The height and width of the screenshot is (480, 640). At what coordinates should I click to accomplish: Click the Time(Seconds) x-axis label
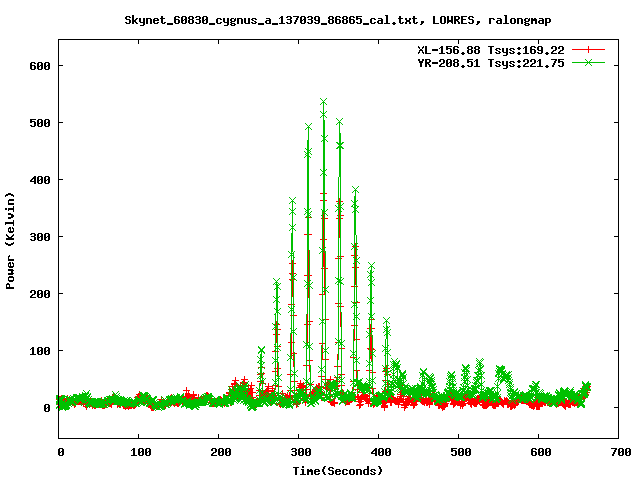point(338,471)
